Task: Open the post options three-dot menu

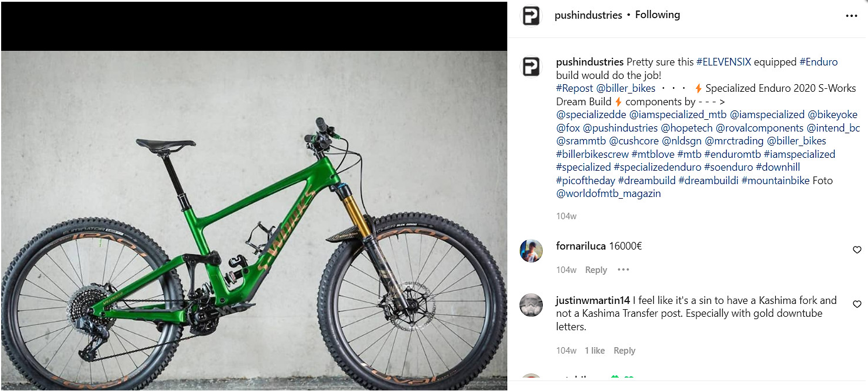Action: click(851, 16)
